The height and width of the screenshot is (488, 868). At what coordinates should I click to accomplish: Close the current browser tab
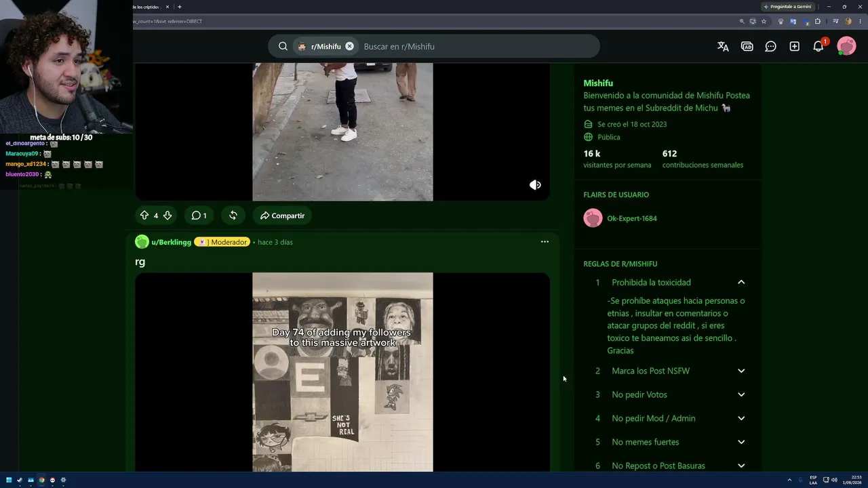(x=167, y=7)
